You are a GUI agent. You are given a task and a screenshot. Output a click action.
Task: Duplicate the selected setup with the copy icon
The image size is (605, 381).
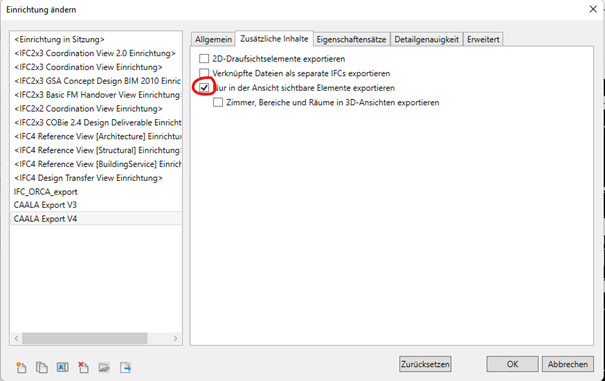(42, 367)
